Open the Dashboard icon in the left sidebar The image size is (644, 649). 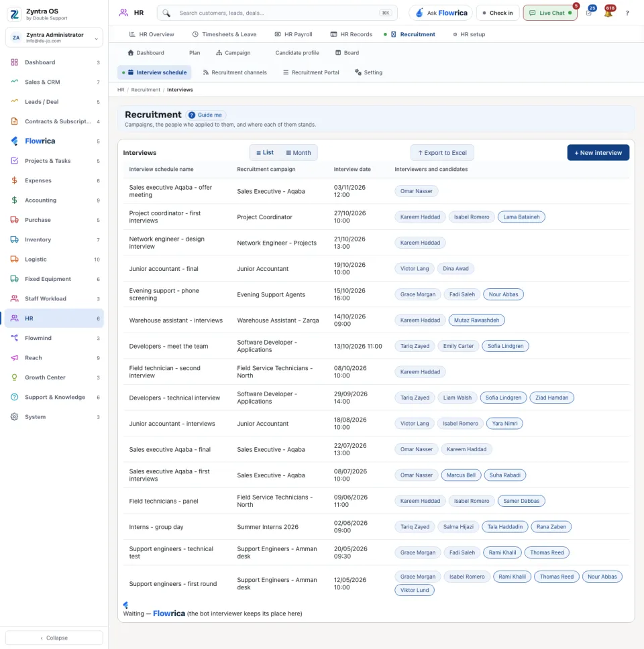click(x=15, y=62)
